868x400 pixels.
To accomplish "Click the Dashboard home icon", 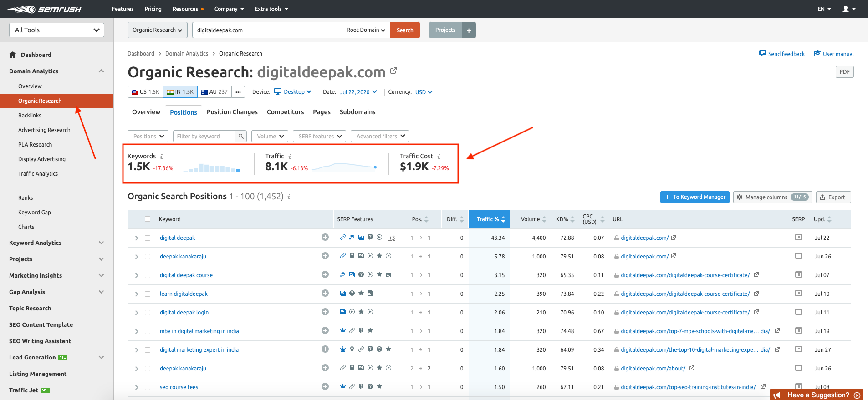I will pos(13,55).
